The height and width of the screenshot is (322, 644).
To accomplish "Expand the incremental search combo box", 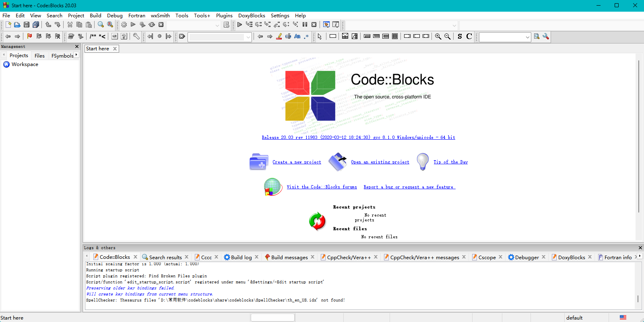I will [248, 37].
